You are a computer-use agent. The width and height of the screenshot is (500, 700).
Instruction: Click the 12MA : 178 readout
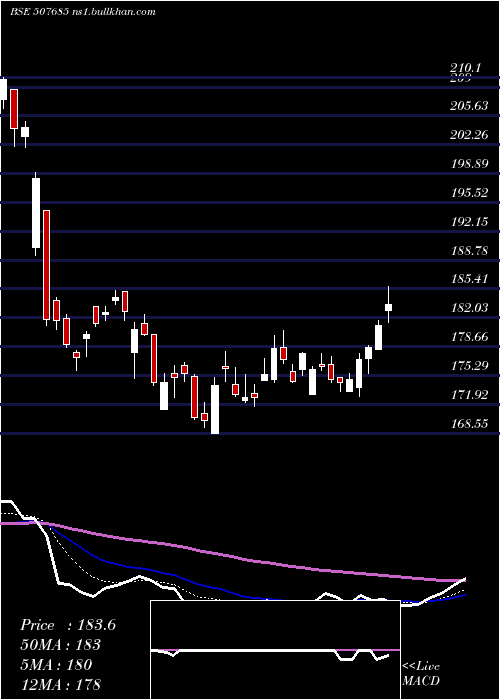60,684
